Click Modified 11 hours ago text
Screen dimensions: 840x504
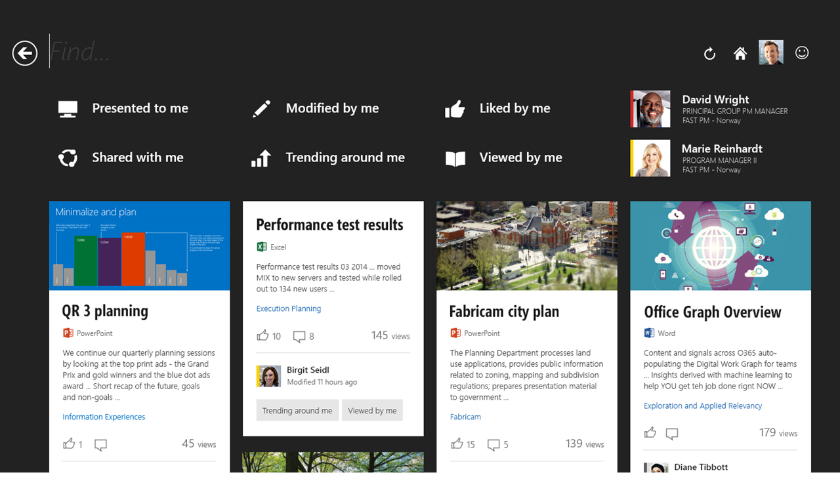point(322,382)
